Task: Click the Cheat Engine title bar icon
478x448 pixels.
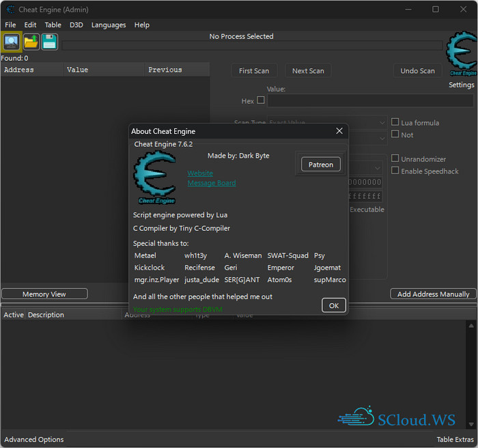Action: (10, 10)
